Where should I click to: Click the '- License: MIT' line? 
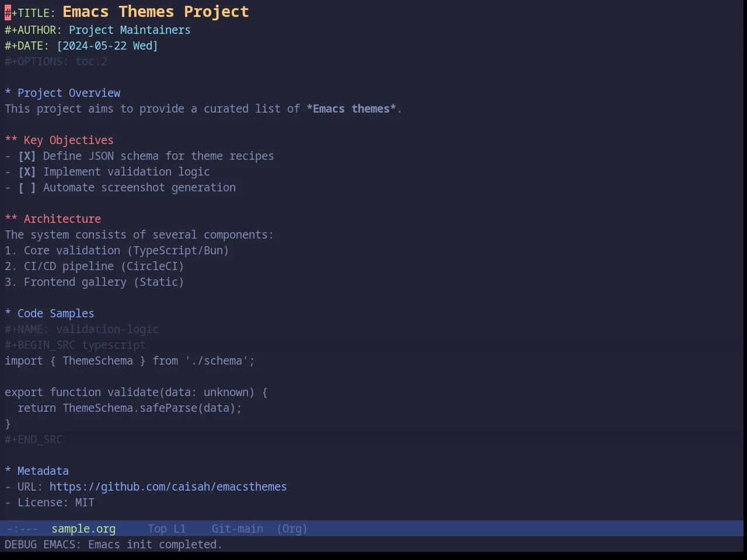click(x=50, y=502)
